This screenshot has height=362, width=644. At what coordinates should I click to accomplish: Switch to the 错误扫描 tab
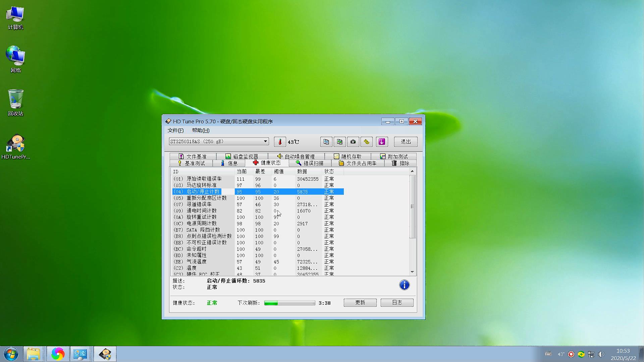[310, 163]
